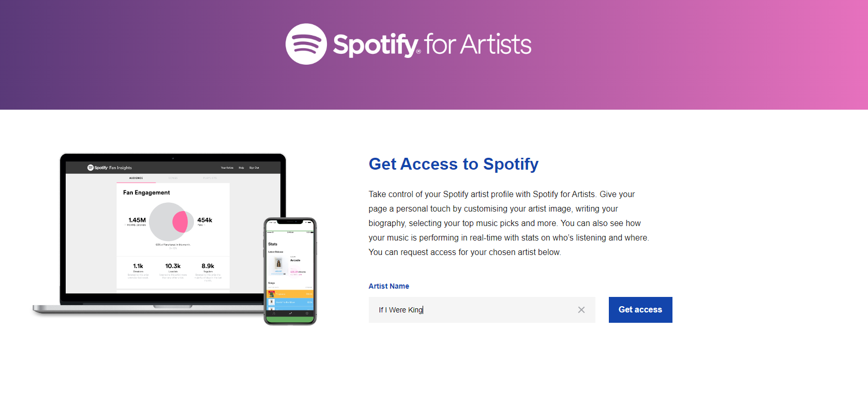Select the Tropicana song cover thumbnail
Image resolution: width=868 pixels, height=404 pixels.
coord(272,293)
